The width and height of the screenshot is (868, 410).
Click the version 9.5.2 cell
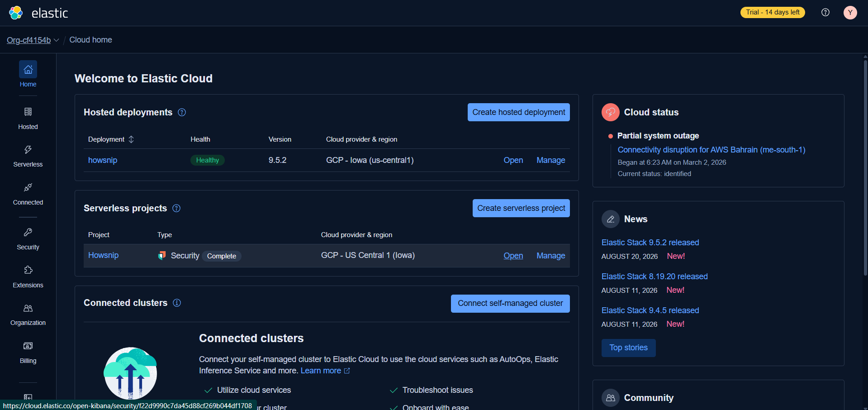(278, 160)
